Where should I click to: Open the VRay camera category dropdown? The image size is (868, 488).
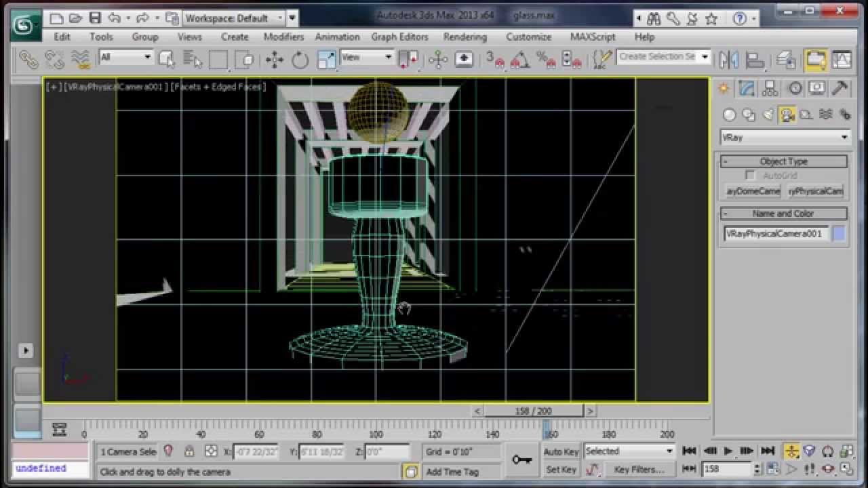(785, 138)
